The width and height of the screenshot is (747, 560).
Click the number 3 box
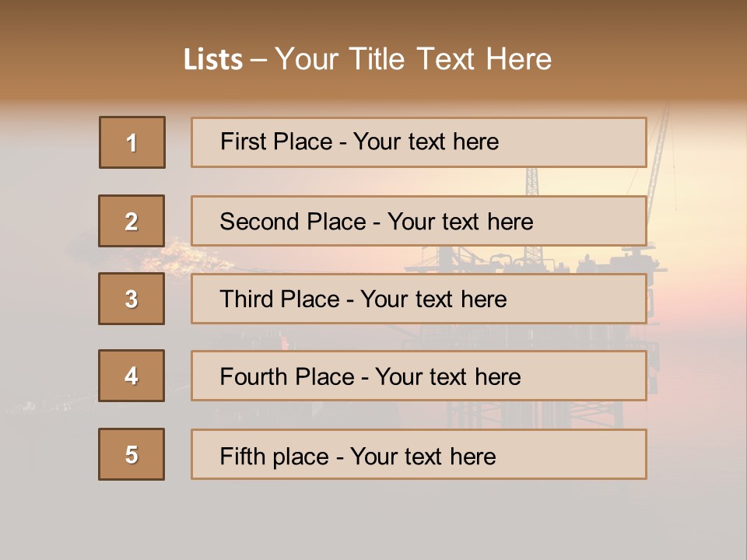pos(132,299)
